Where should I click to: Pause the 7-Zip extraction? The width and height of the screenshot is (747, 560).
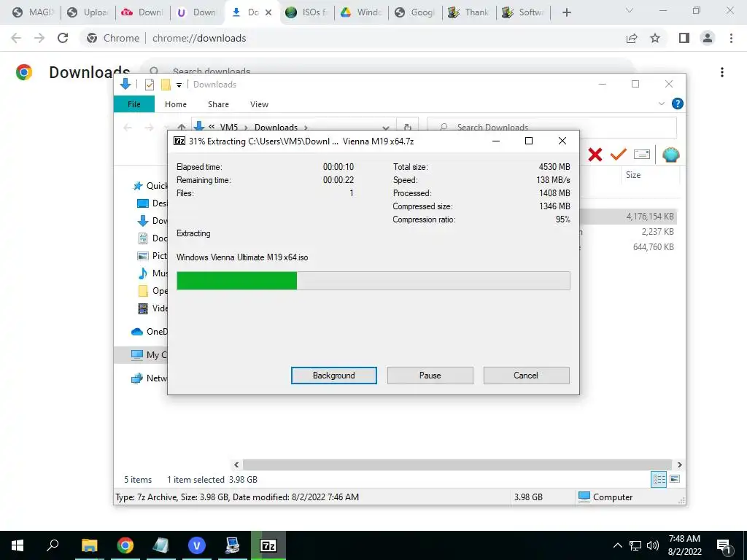point(430,376)
